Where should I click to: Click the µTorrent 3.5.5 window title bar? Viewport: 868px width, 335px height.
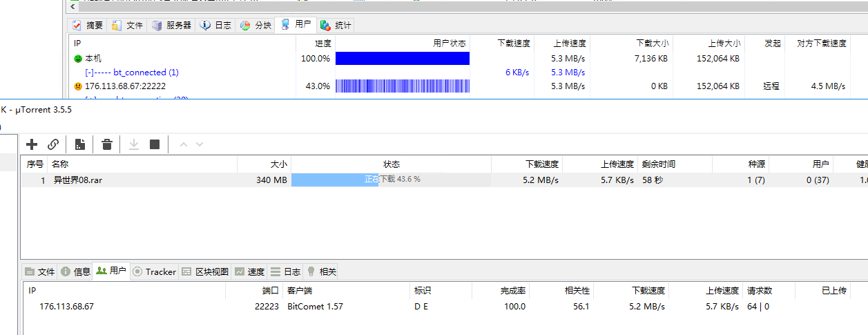click(x=434, y=109)
